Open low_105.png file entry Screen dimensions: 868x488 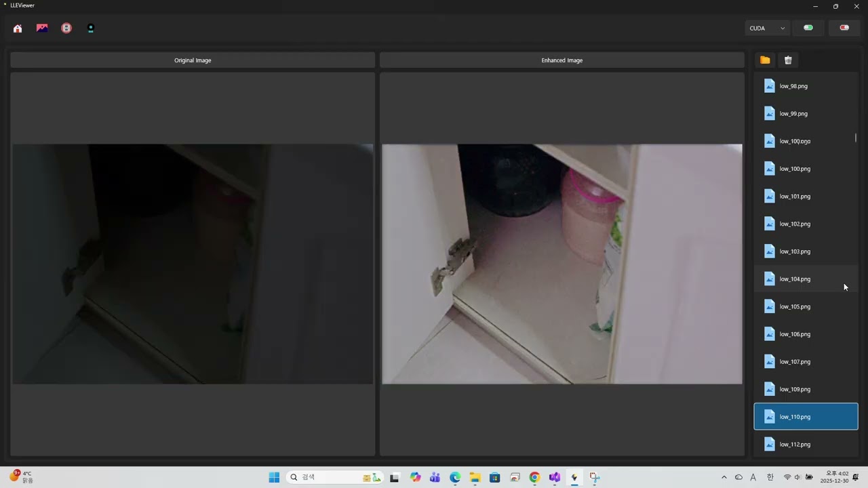pos(806,306)
